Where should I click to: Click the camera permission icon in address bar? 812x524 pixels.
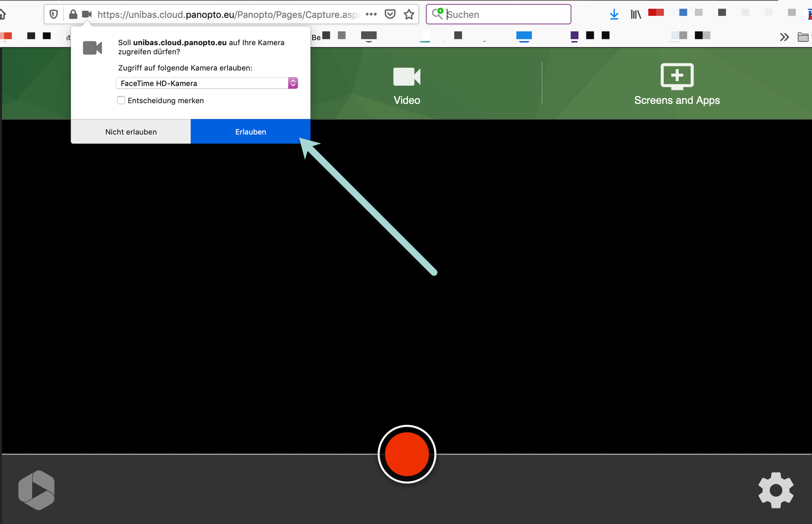click(87, 14)
